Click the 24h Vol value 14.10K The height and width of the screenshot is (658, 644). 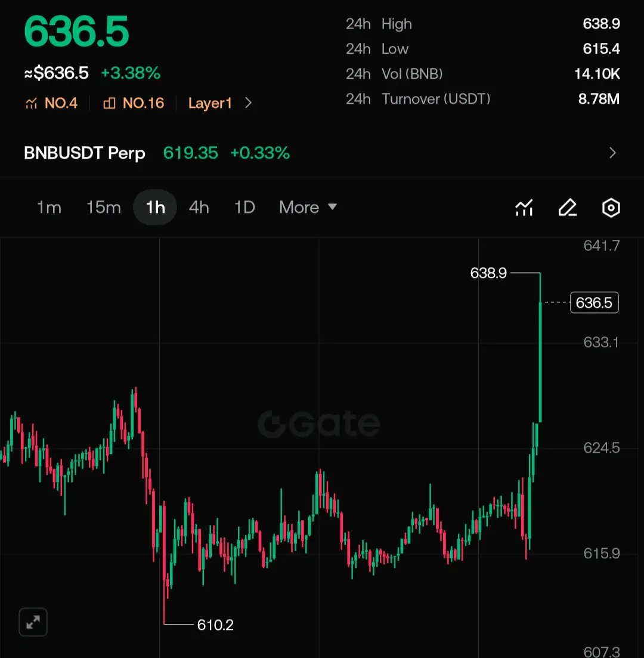point(597,75)
